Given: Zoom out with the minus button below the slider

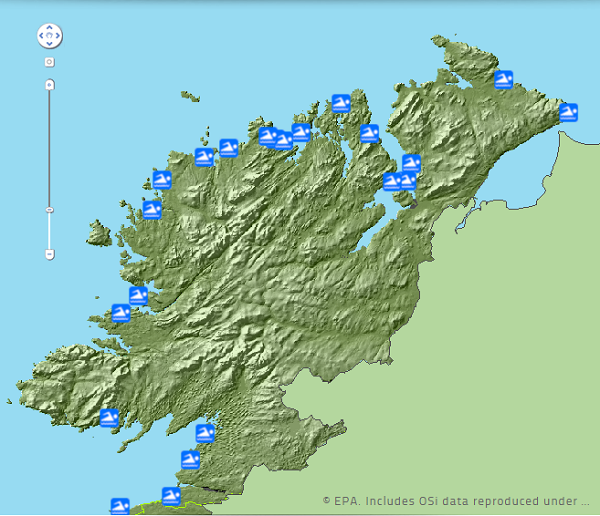Looking at the screenshot, I should tap(49, 254).
